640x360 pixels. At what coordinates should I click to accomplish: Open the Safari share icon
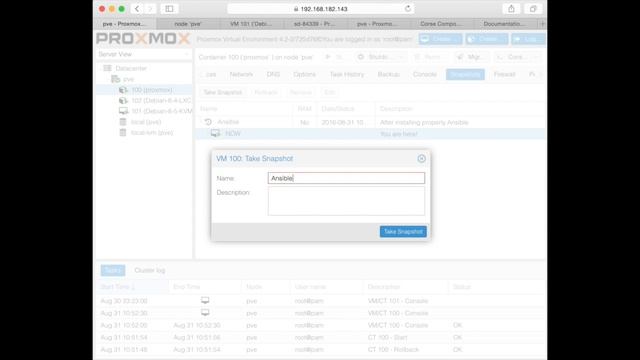511,9
